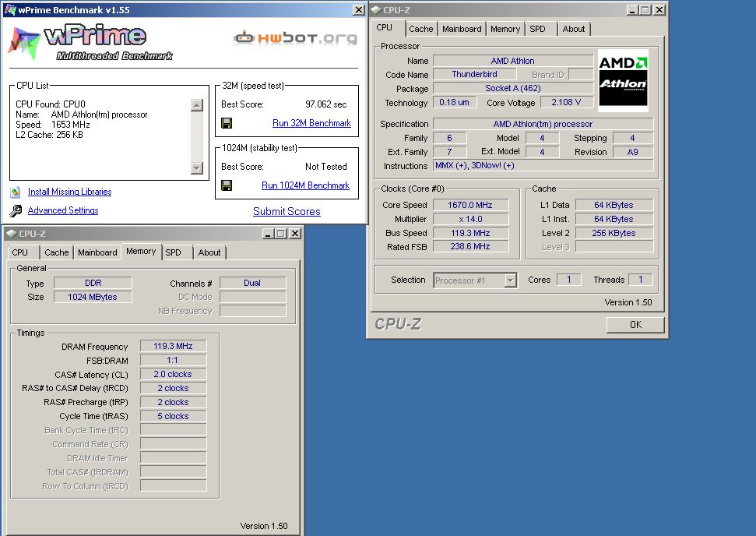Click the Package Socket A (462) field
Screen dimensions: 756x536
[x=513, y=88]
